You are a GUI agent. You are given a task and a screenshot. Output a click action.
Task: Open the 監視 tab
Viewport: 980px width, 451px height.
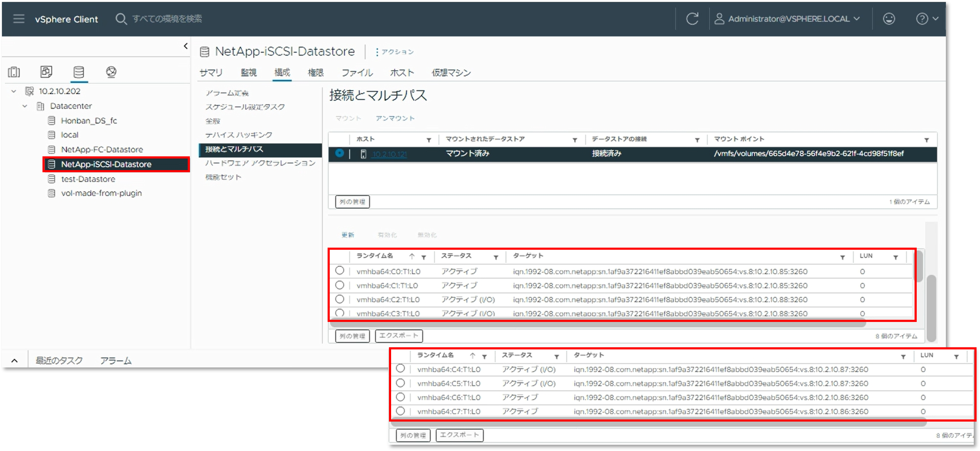tap(248, 72)
